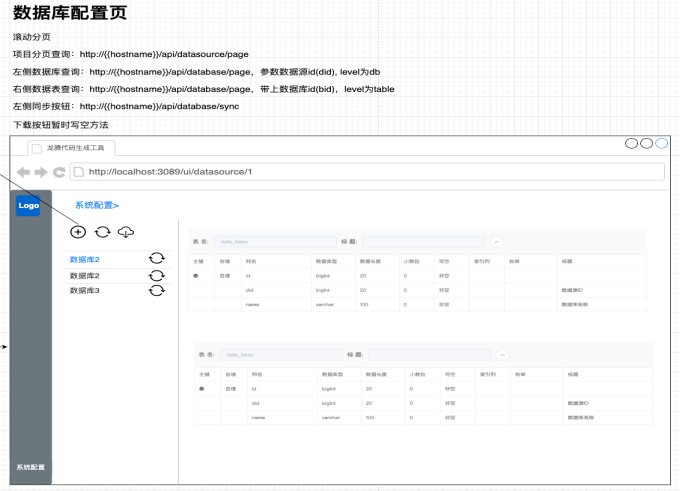Click the blue Logo in the sidebar
The image size is (680, 491).
click(28, 205)
